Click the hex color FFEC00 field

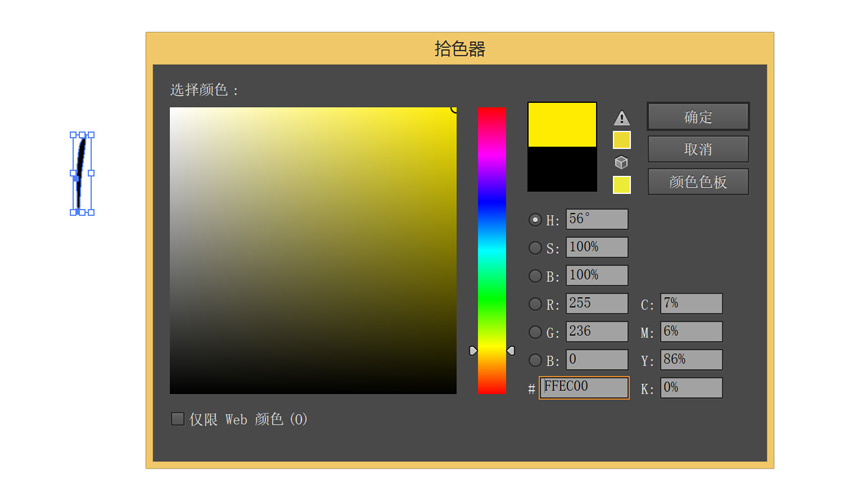pyautogui.click(x=584, y=388)
